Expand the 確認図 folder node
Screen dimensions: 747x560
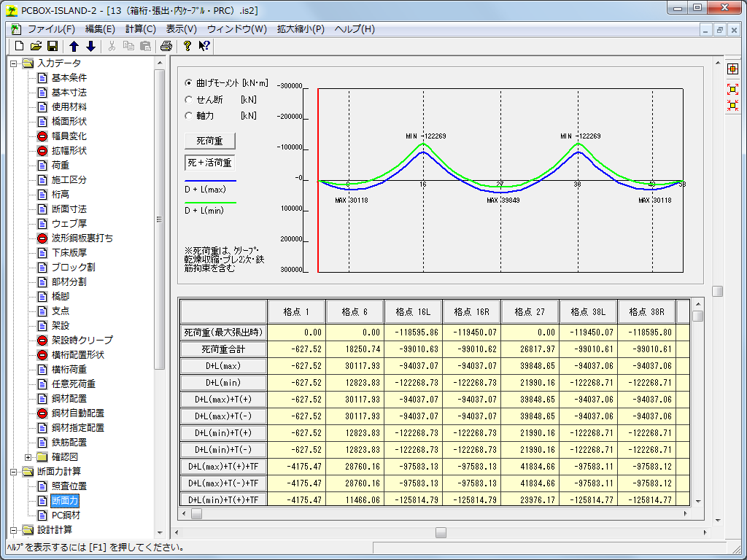click(x=28, y=457)
